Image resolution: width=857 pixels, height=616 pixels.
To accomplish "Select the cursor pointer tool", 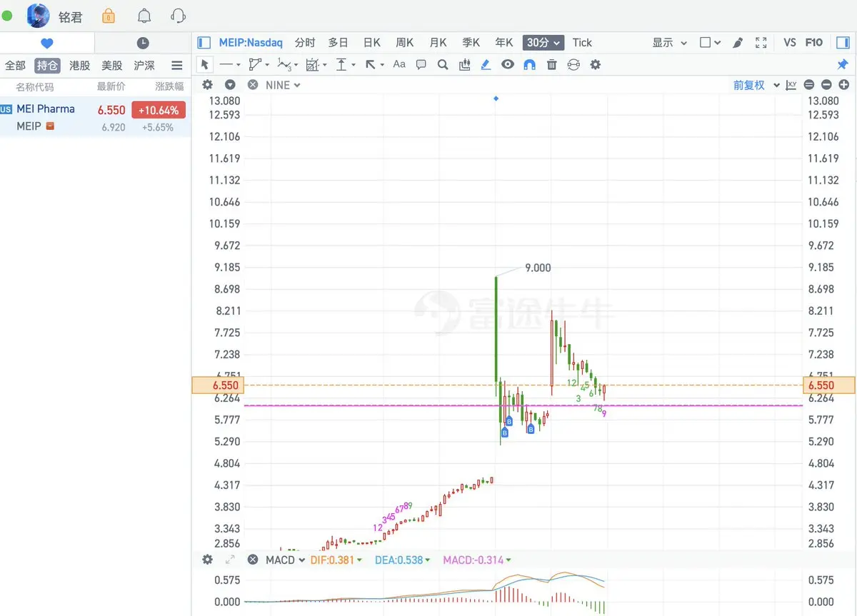I will [x=204, y=64].
